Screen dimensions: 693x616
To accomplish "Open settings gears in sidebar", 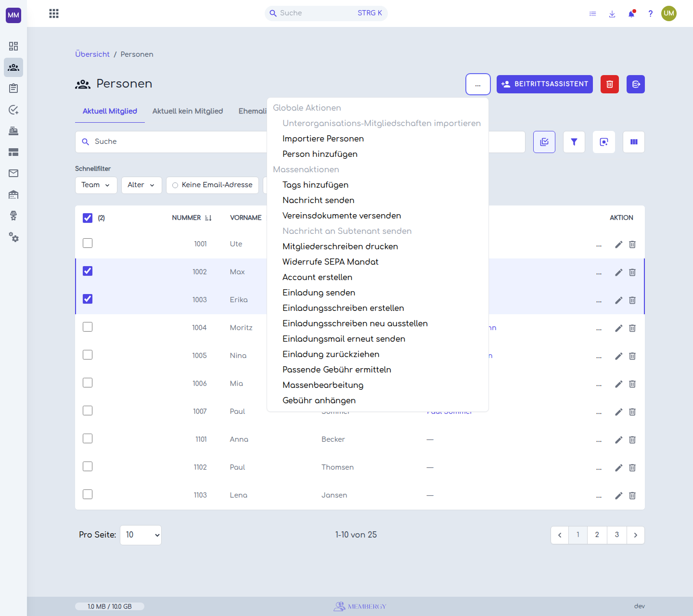I will (13, 237).
